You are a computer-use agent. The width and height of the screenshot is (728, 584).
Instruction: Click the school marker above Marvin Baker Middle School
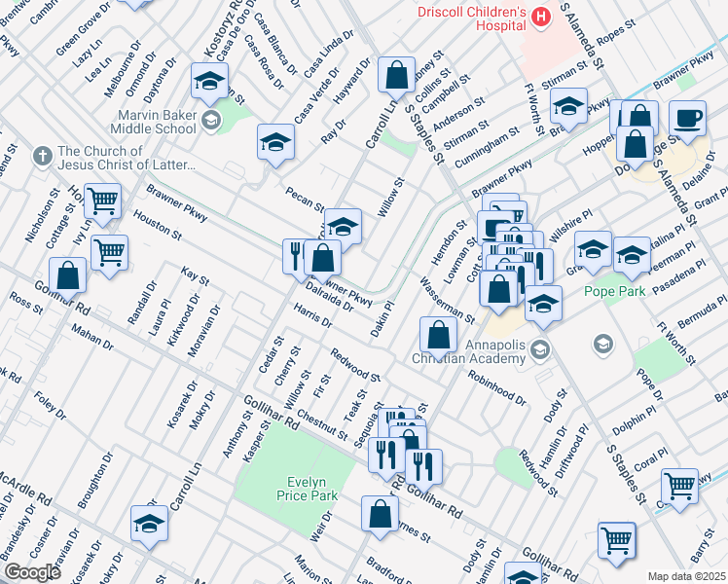209,82
